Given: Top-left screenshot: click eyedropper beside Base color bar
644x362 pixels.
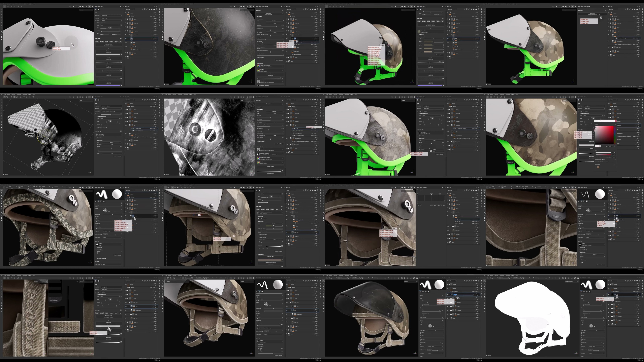Looking at the screenshot, I should coord(121,54).
